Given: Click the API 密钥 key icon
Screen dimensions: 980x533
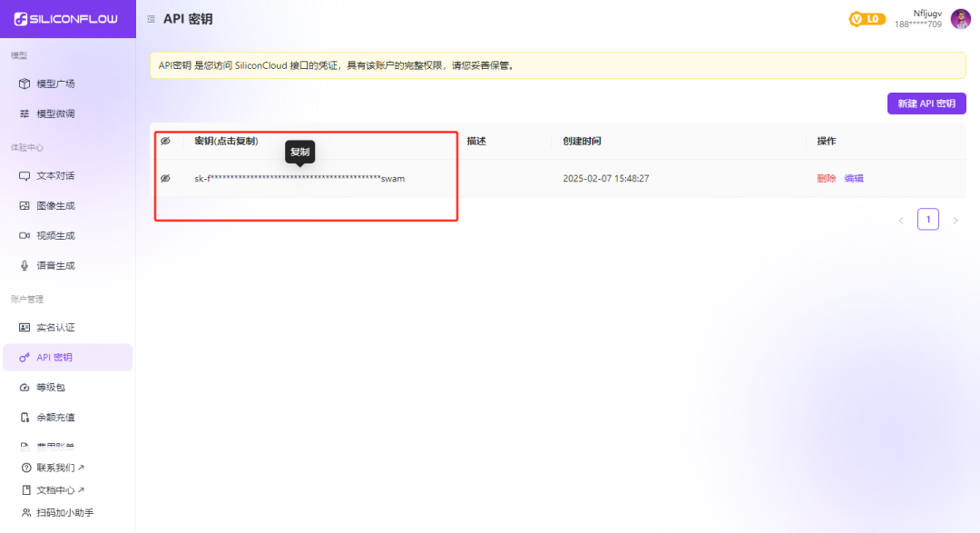Looking at the screenshot, I should pyautogui.click(x=24, y=357).
